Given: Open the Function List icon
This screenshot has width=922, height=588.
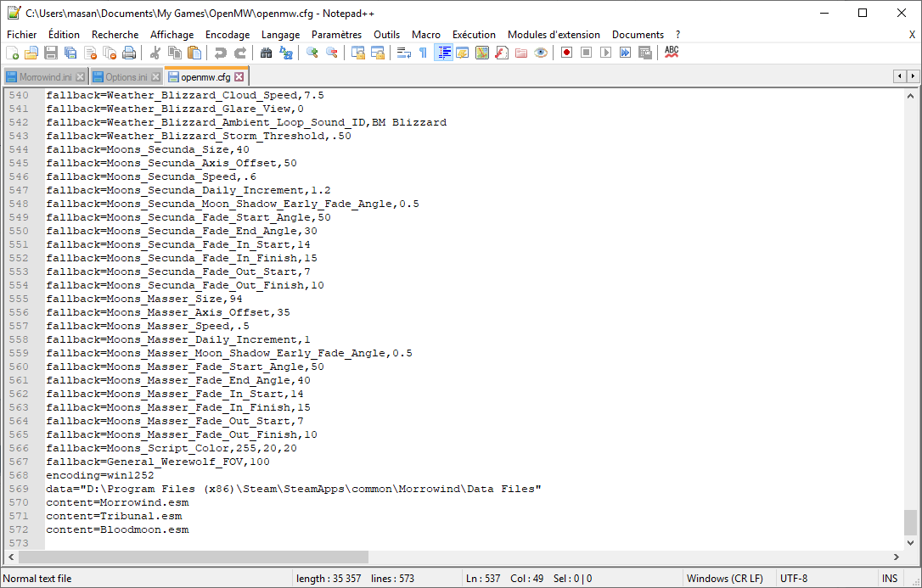Looking at the screenshot, I should coord(502,53).
